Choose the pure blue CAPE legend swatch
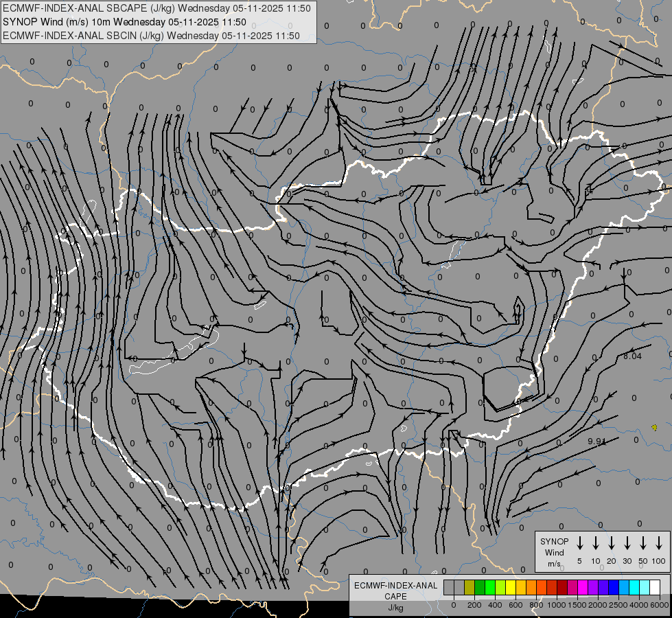The width and height of the screenshot is (672, 618). click(x=614, y=587)
